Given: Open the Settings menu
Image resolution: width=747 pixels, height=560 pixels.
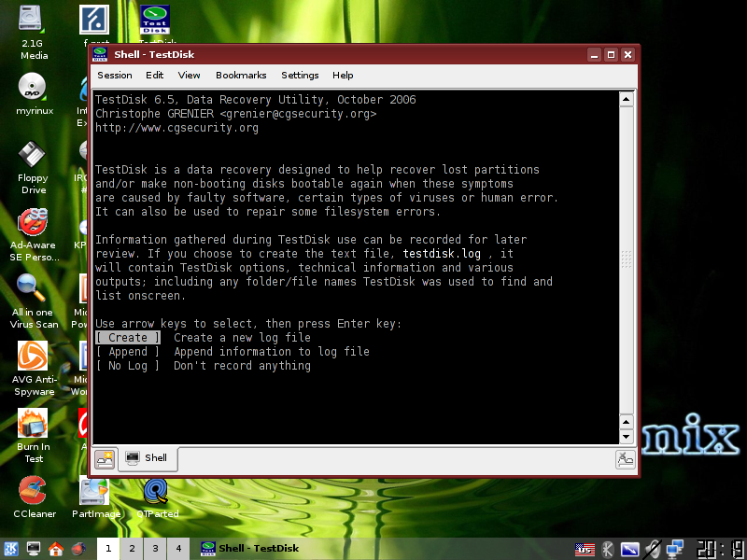Looking at the screenshot, I should 300,76.
